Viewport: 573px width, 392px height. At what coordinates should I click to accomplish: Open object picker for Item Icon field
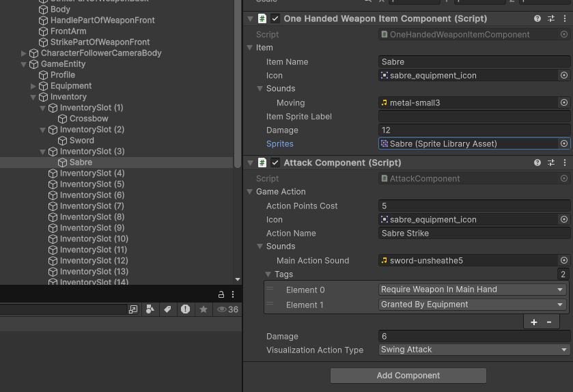tap(564, 75)
